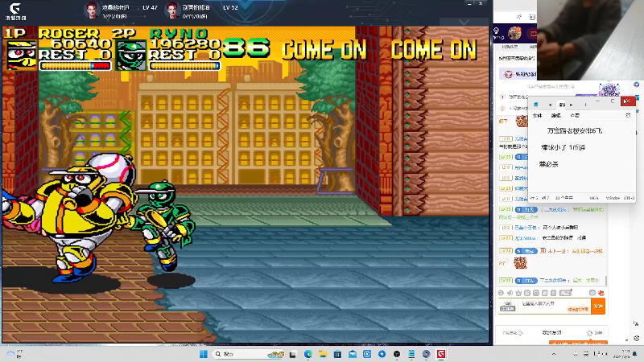Click the Notepad app icon in its title bar
Viewport: 644px width, 362px height.
click(x=535, y=105)
